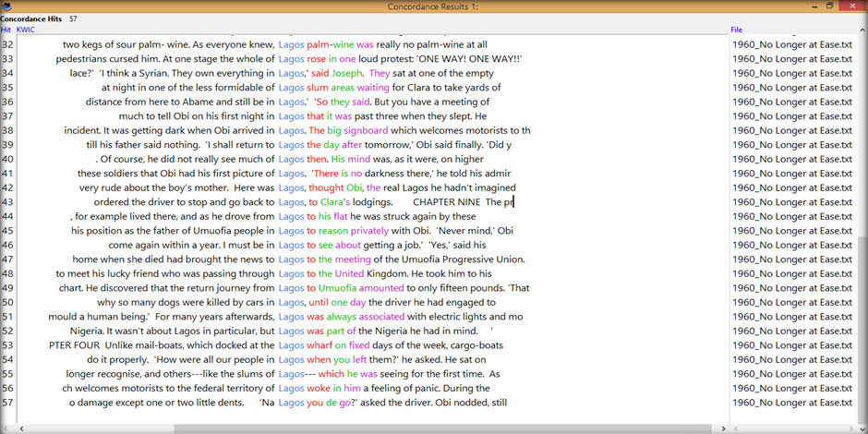Click keyword Lagos in 'when you left' line
The height and width of the screenshot is (434, 868).
pyautogui.click(x=291, y=360)
